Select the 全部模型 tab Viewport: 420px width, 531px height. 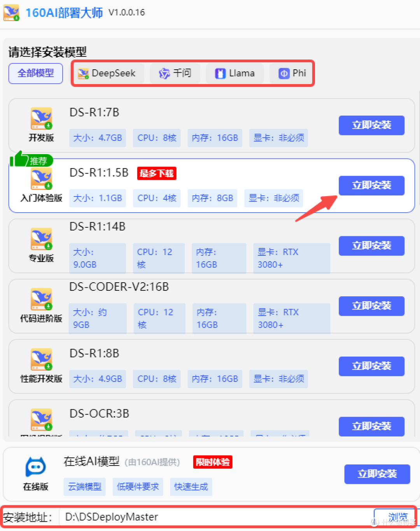coord(36,73)
